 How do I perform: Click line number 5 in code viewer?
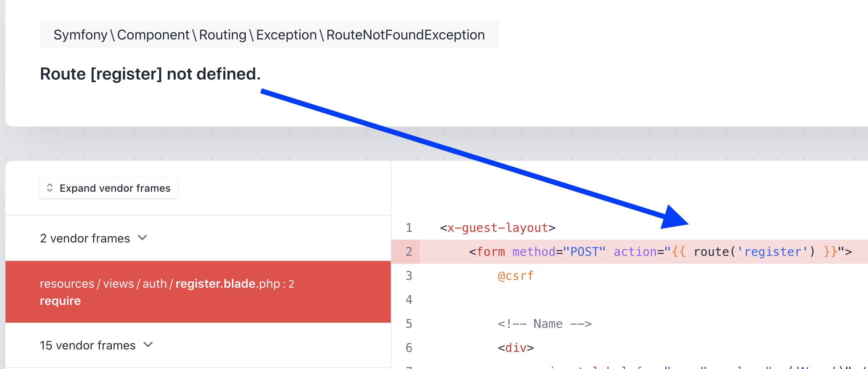pos(409,324)
